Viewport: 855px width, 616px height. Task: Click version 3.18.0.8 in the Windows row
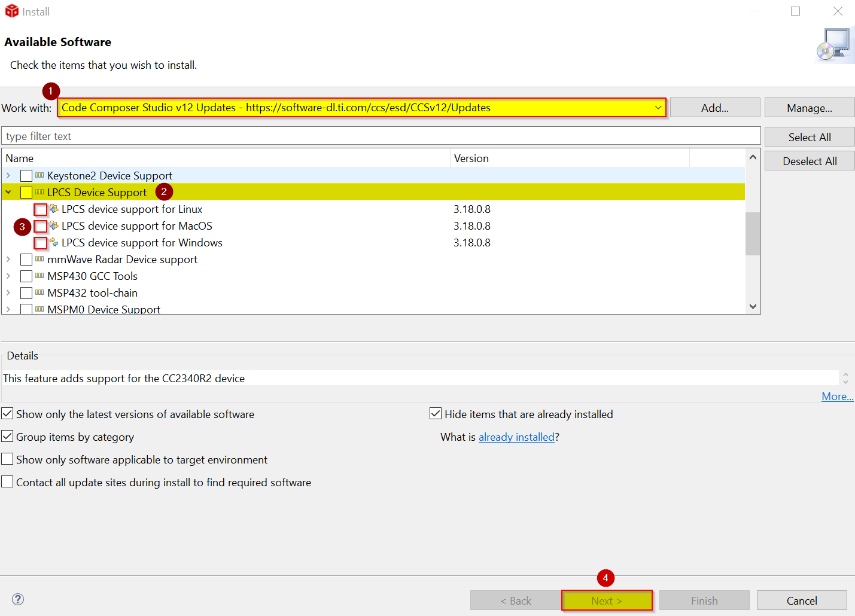472,242
